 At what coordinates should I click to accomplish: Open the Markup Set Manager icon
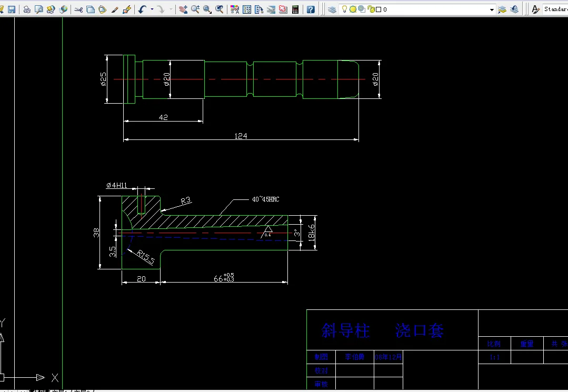283,9
